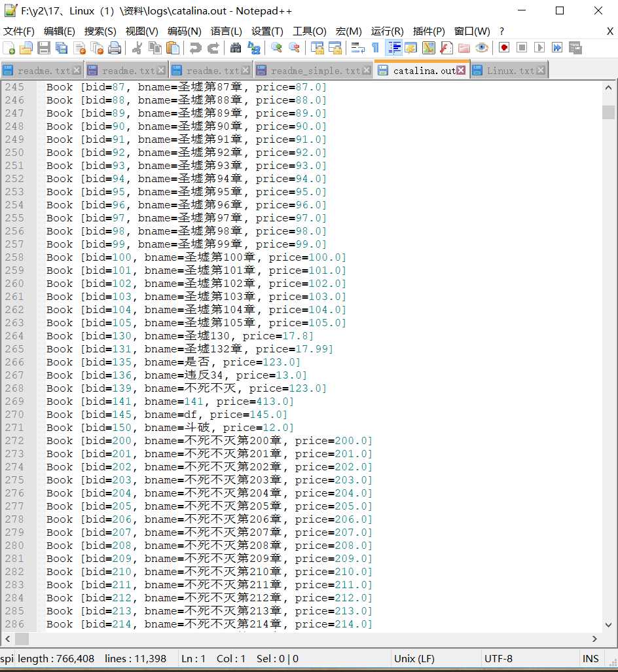618x672 pixels.
Task: Toggle file monitoring eye icon
Action: click(481, 48)
